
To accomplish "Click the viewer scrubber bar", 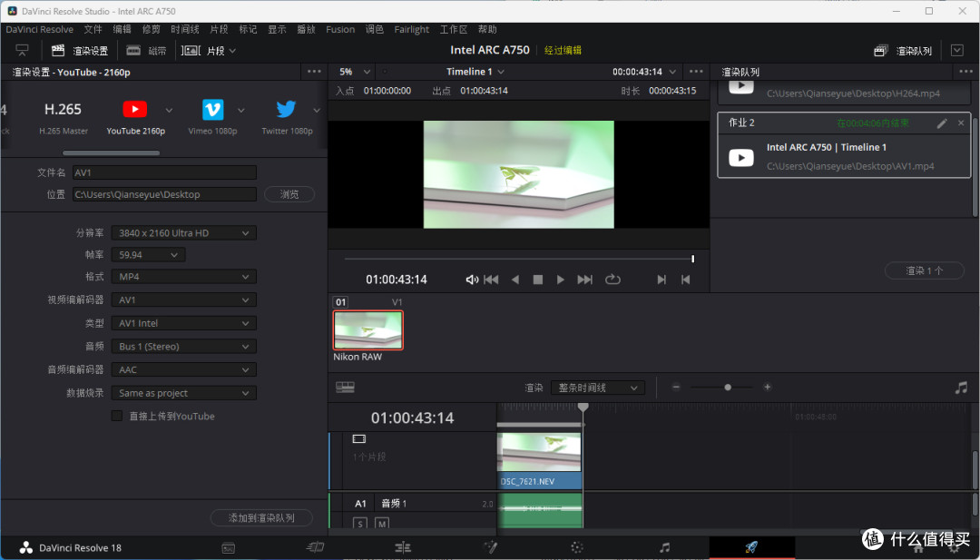I will point(519,258).
